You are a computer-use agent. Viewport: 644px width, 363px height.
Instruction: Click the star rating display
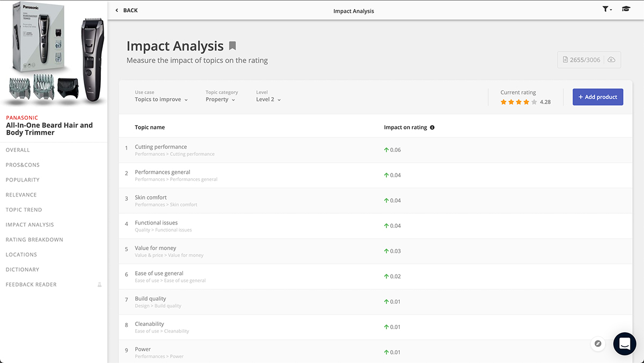(x=518, y=102)
